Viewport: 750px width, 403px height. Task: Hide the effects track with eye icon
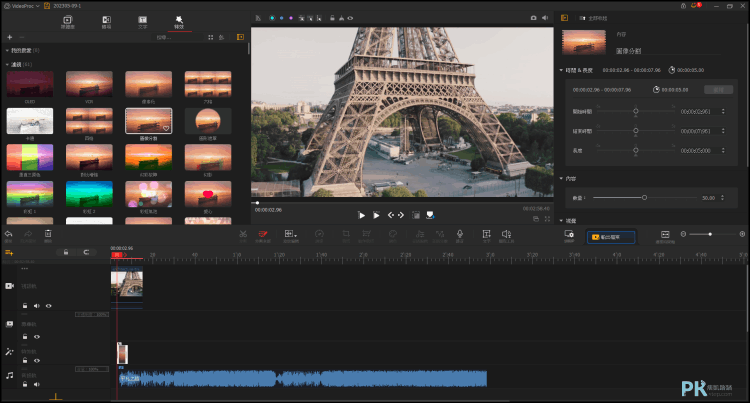tap(37, 360)
